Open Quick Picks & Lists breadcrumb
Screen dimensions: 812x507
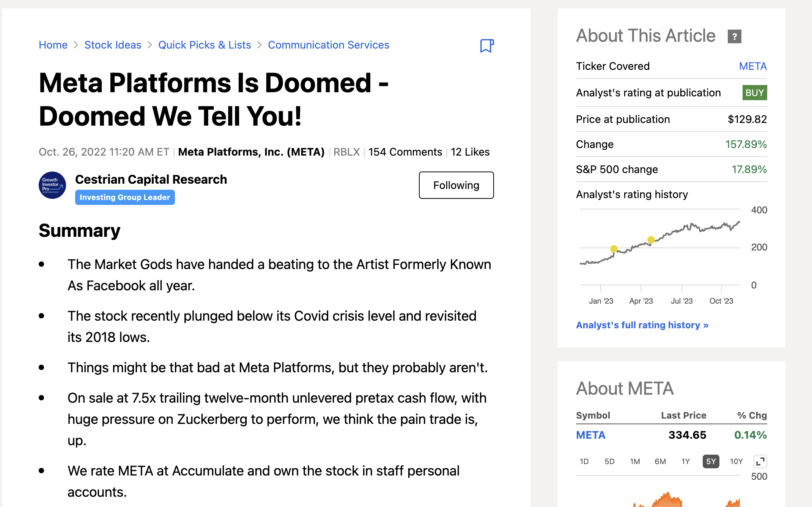click(x=205, y=45)
